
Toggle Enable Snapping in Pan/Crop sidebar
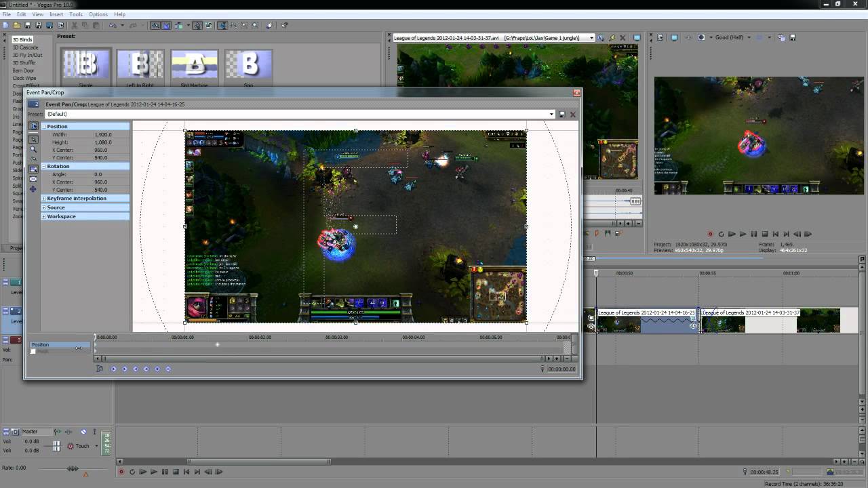coord(33,159)
